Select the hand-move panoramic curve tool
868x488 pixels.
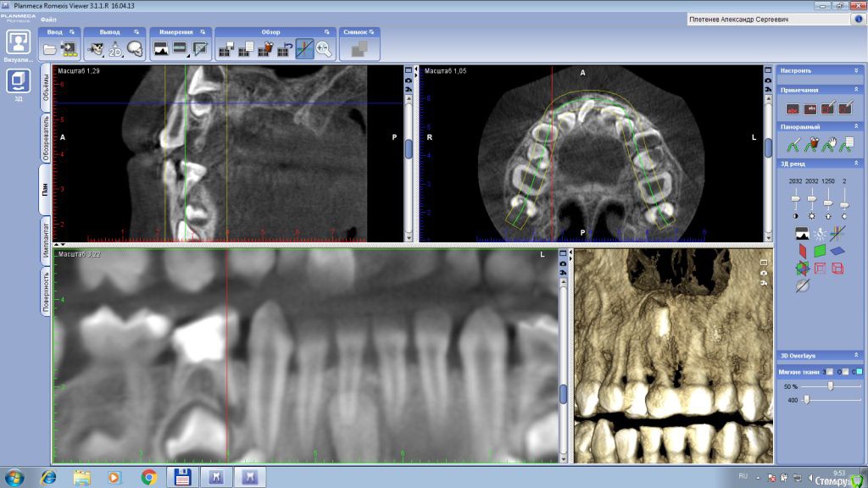(x=827, y=144)
